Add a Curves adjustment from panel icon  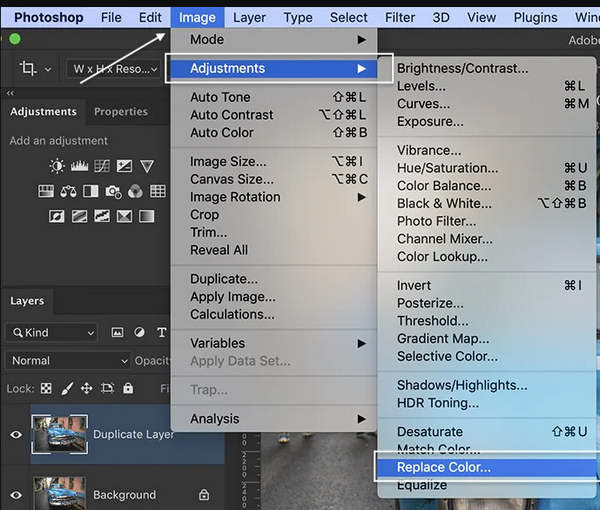click(x=102, y=166)
